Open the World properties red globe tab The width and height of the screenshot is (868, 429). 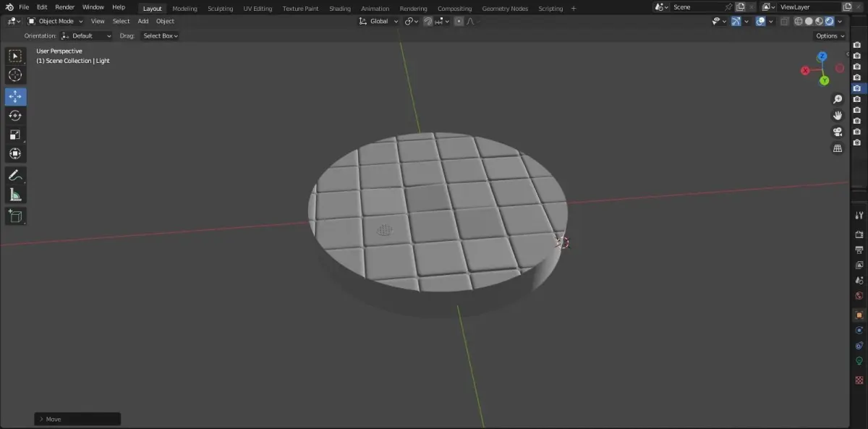point(859,296)
